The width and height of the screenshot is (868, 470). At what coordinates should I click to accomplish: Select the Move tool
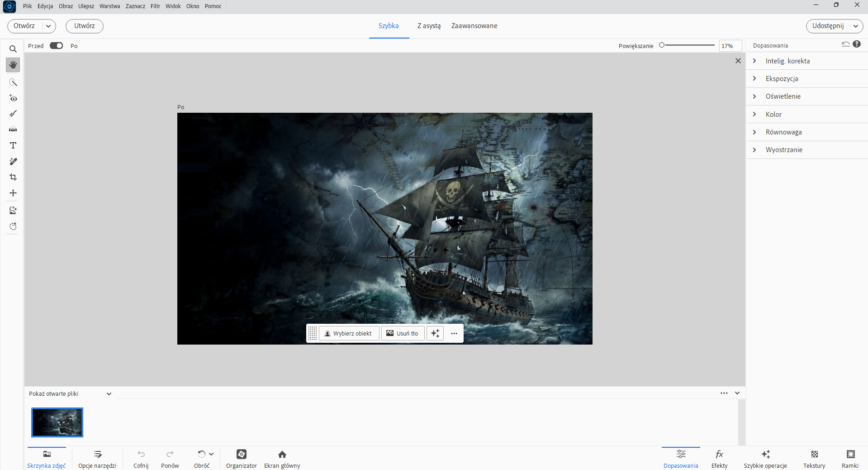[x=13, y=193]
